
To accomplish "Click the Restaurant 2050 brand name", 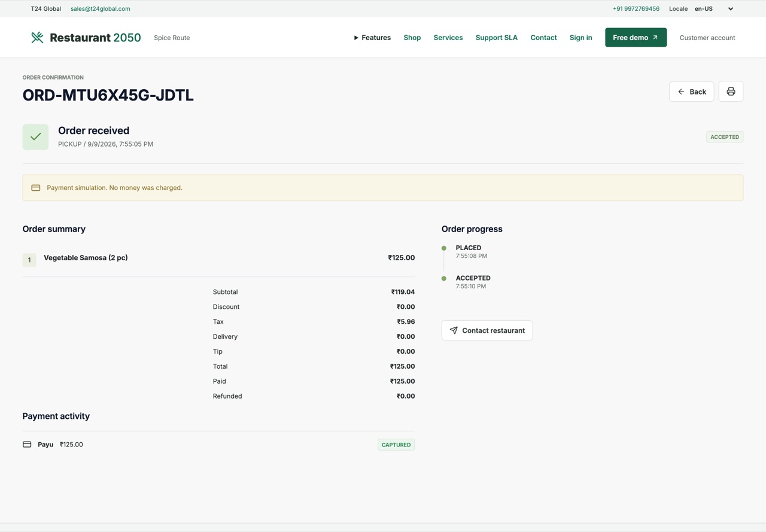I will point(95,38).
